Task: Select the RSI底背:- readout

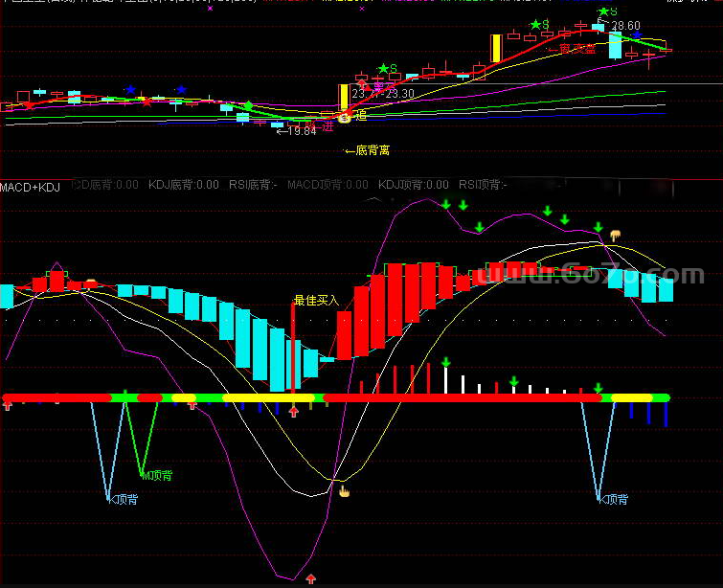Action: click(253, 186)
